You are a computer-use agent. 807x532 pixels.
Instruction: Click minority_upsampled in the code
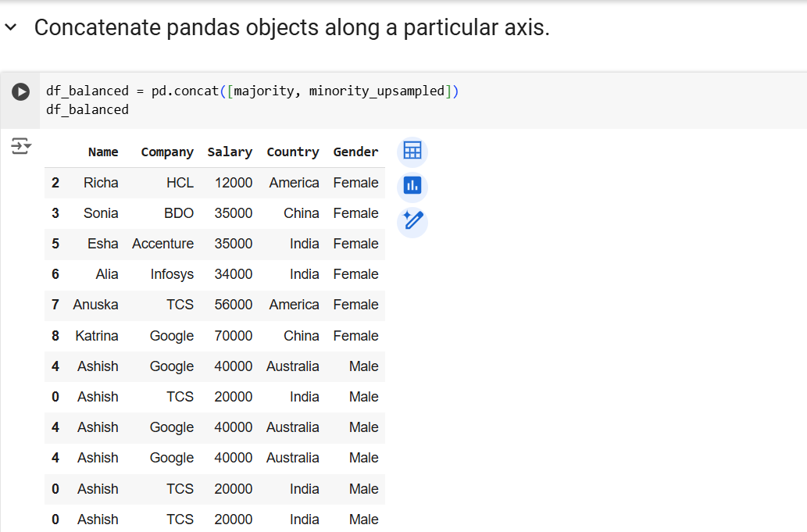[x=377, y=91]
